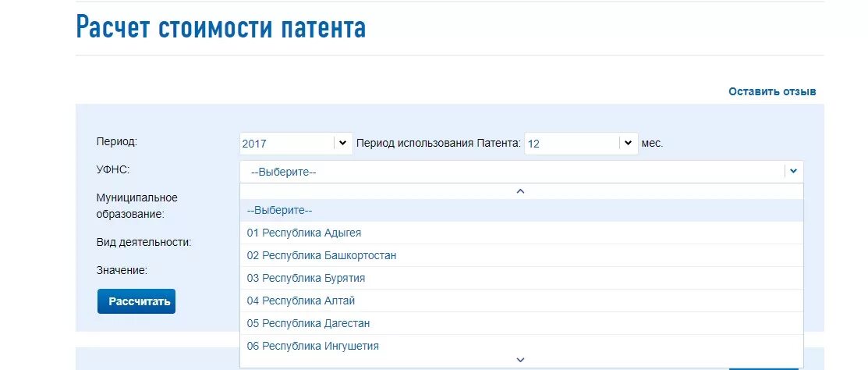Screen dimensions: 868x370
Task: Click the УФНС dropdown arrow chevron
Action: [793, 172]
